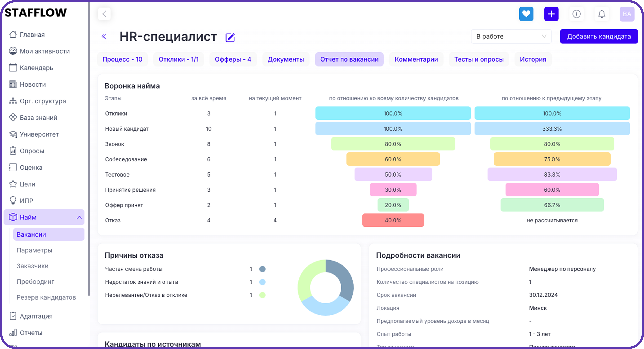Click the Добавить кандидата button
This screenshot has width=644, height=349.
click(599, 37)
